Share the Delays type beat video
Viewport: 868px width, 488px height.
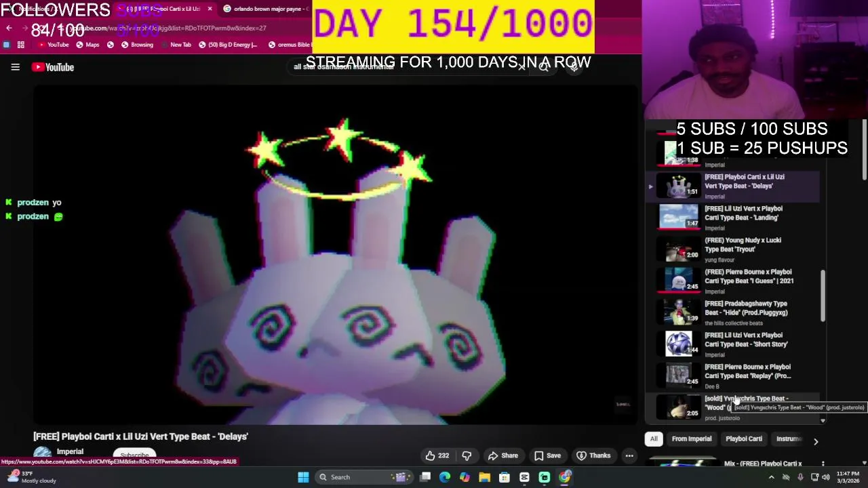point(503,455)
